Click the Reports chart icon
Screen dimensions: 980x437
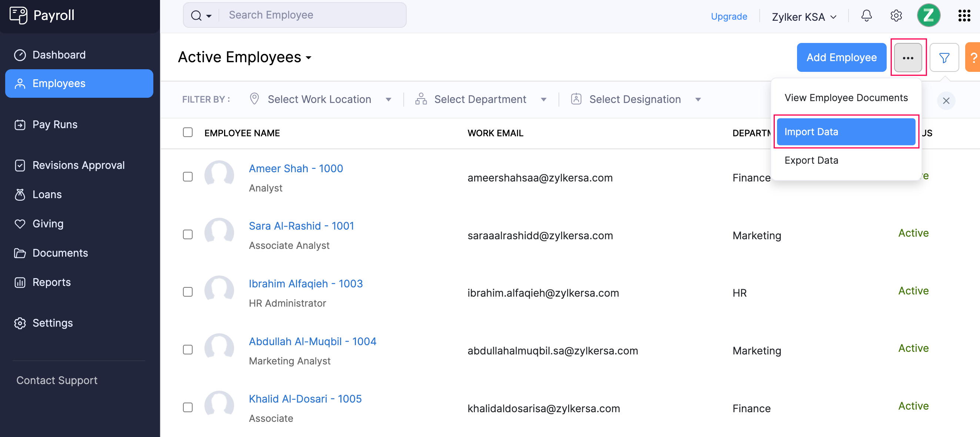point(20,283)
